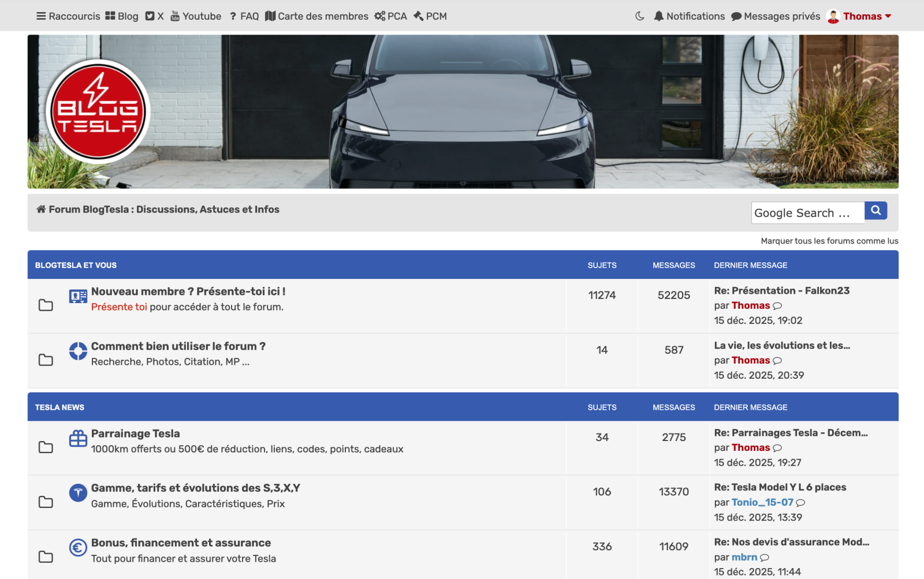View latest post icon beside Tonio_15-07
This screenshot has height=579, width=924.
800,503
